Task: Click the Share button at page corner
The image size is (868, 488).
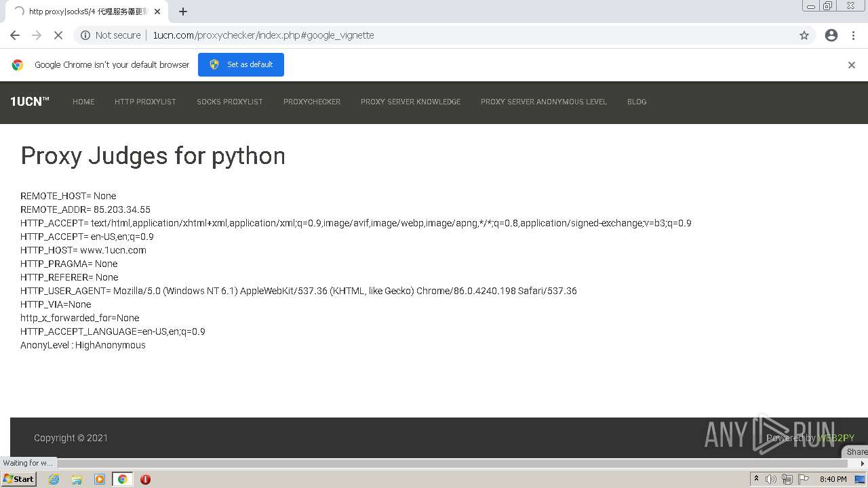Action: click(x=856, y=451)
